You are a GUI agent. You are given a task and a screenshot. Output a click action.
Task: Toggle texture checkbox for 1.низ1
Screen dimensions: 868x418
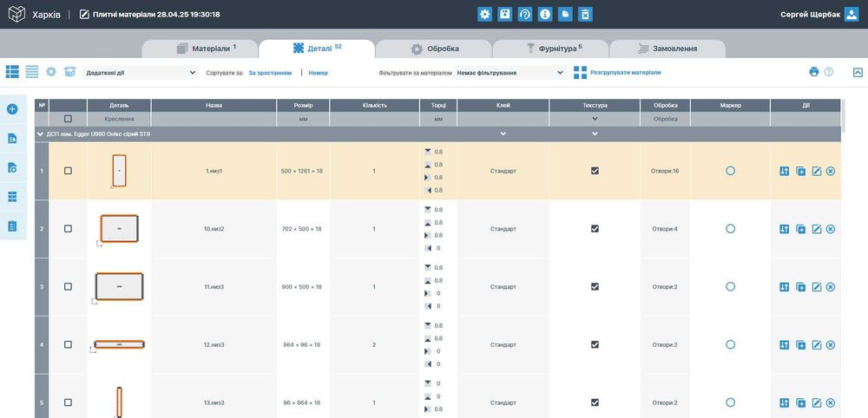(x=595, y=171)
